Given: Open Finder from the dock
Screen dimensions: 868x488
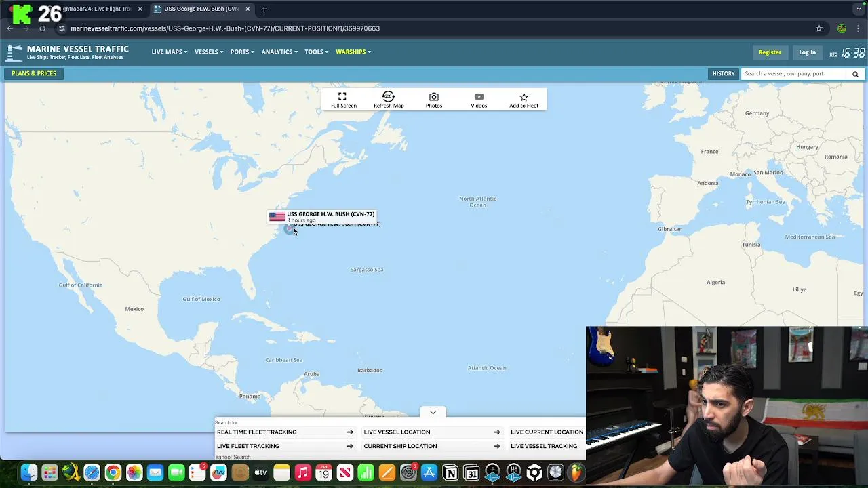Looking at the screenshot, I should (28, 472).
